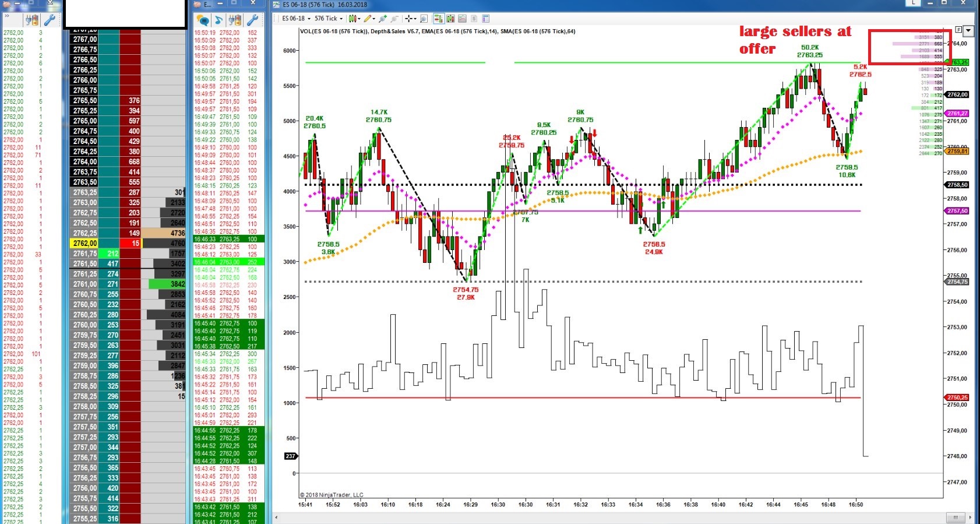The image size is (980, 524).
Task: Click the 50.2K 2763.25 swing label
Action: click(x=810, y=51)
